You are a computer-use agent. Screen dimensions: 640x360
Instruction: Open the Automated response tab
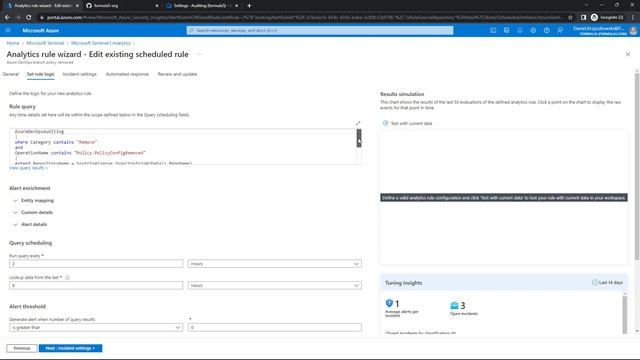[x=127, y=74]
